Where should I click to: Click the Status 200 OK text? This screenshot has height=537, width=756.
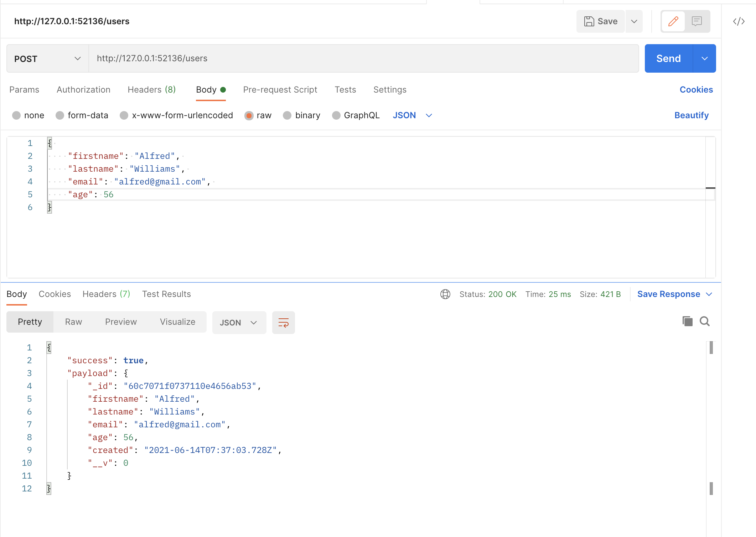pos(488,294)
